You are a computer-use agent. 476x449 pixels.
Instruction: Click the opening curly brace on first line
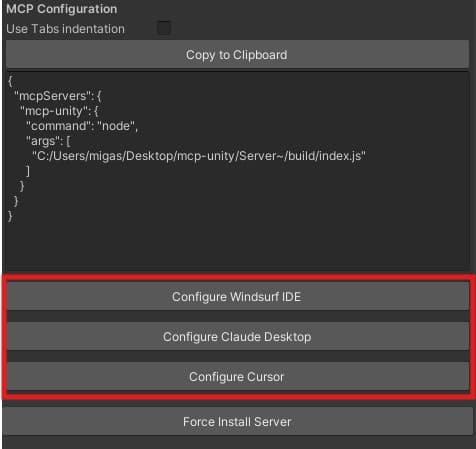click(10, 81)
